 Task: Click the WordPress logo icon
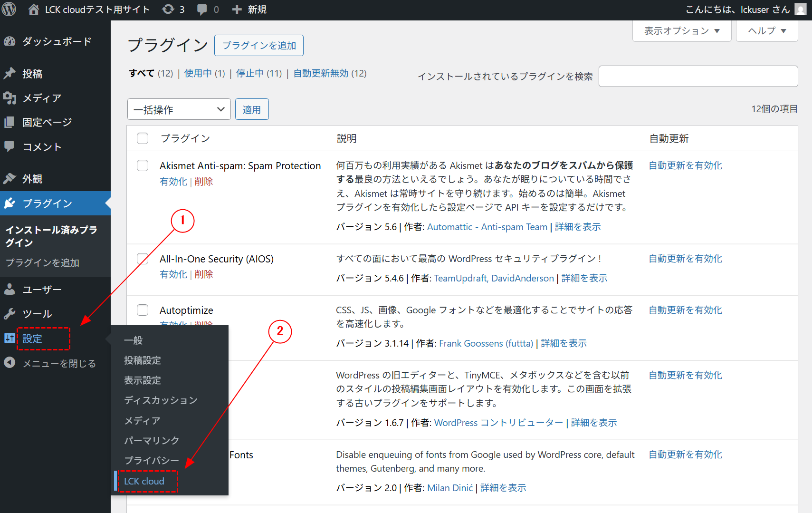tap(9, 10)
